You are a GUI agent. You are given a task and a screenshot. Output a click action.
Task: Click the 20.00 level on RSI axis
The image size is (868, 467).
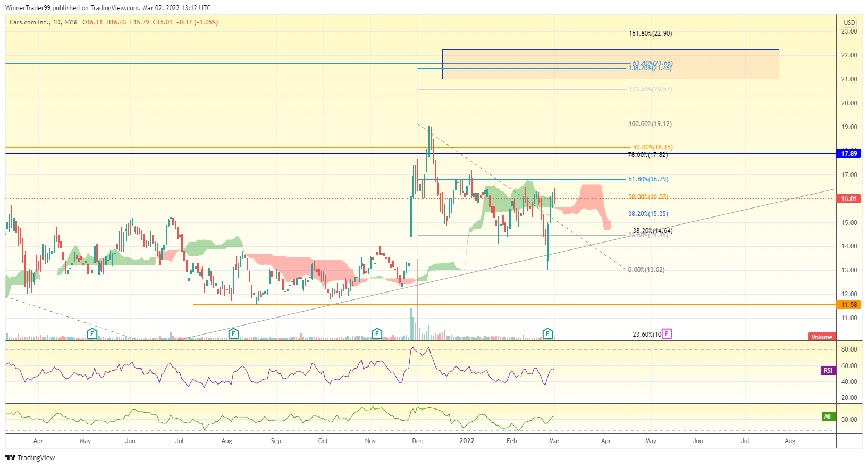849,398
